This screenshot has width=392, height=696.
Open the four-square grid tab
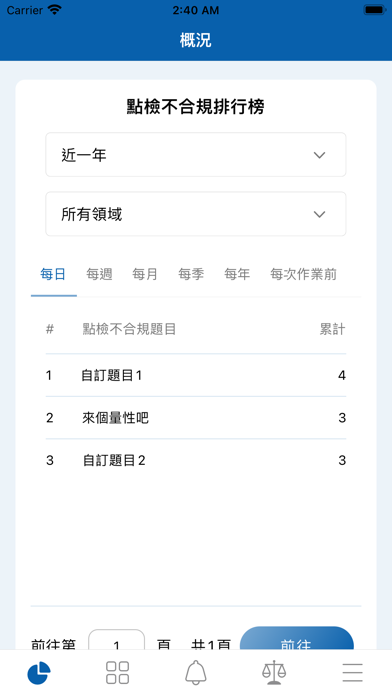coord(118,672)
